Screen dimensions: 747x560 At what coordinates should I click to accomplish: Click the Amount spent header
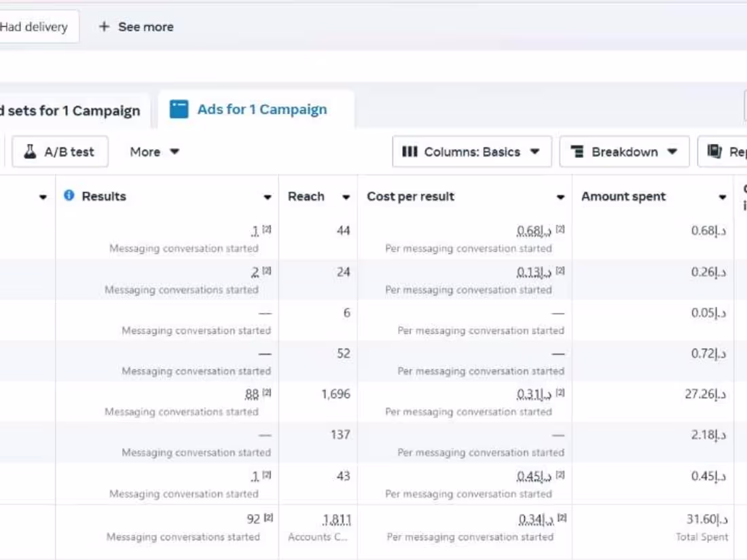[623, 197]
